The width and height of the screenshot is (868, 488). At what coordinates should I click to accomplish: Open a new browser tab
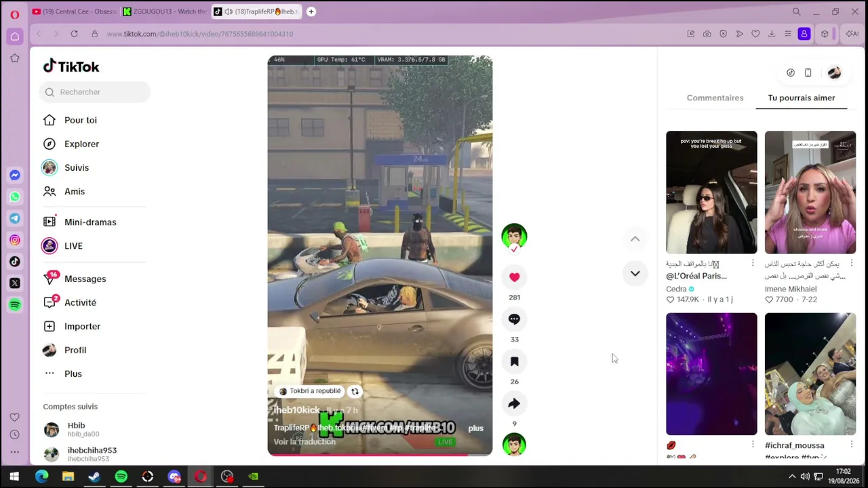tap(311, 12)
